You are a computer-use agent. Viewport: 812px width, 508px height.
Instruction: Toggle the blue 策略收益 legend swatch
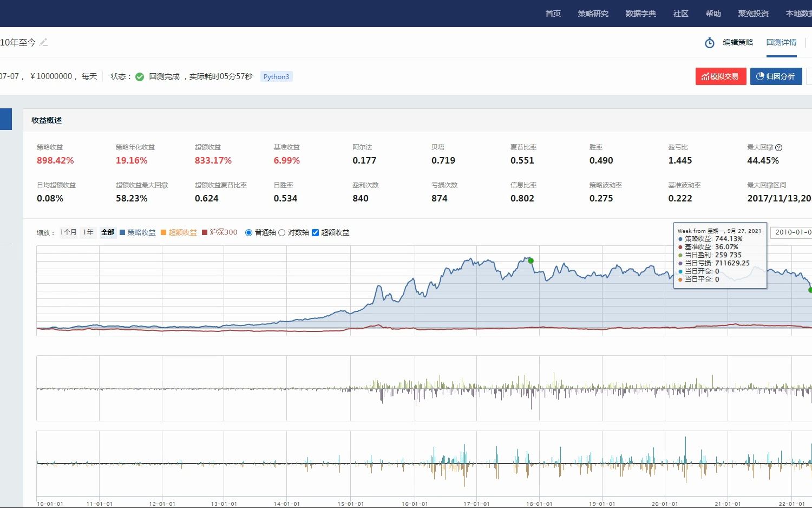(x=122, y=232)
